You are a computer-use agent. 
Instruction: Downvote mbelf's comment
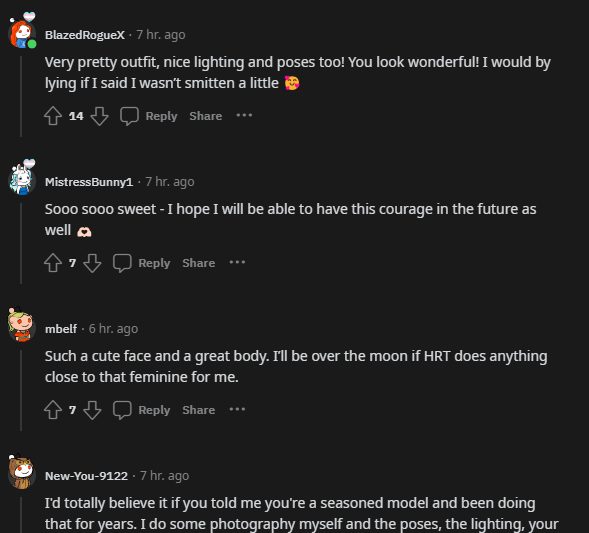point(92,409)
